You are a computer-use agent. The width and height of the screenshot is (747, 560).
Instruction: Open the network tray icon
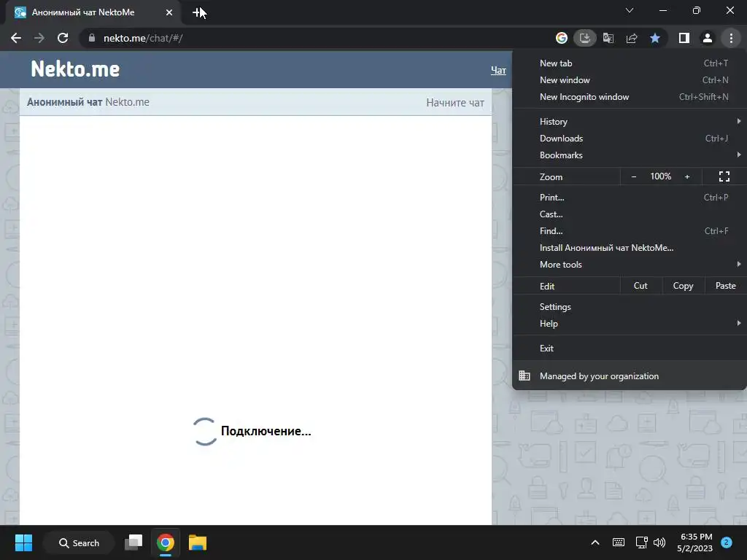(642, 542)
